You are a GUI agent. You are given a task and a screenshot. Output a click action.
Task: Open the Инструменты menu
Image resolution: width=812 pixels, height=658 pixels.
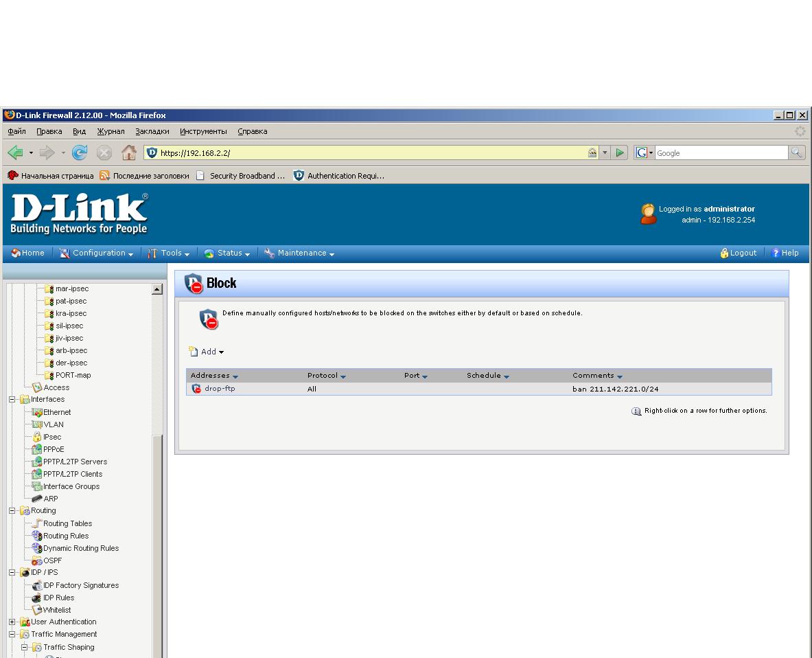203,132
